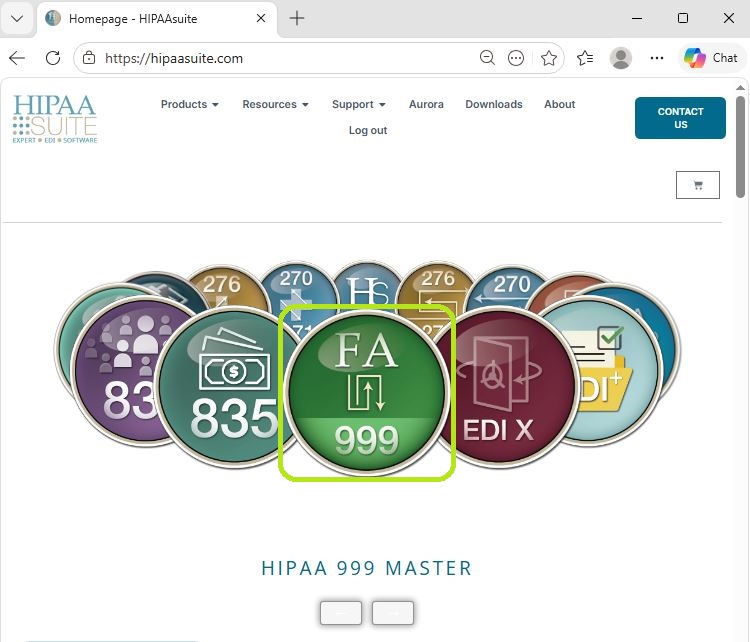This screenshot has height=642, width=750.
Task: View site information lock icon
Action: pyautogui.click(x=88, y=58)
